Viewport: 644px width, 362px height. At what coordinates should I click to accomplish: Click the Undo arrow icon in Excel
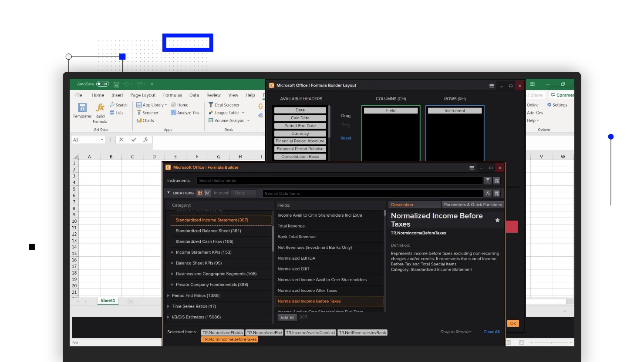coord(126,84)
